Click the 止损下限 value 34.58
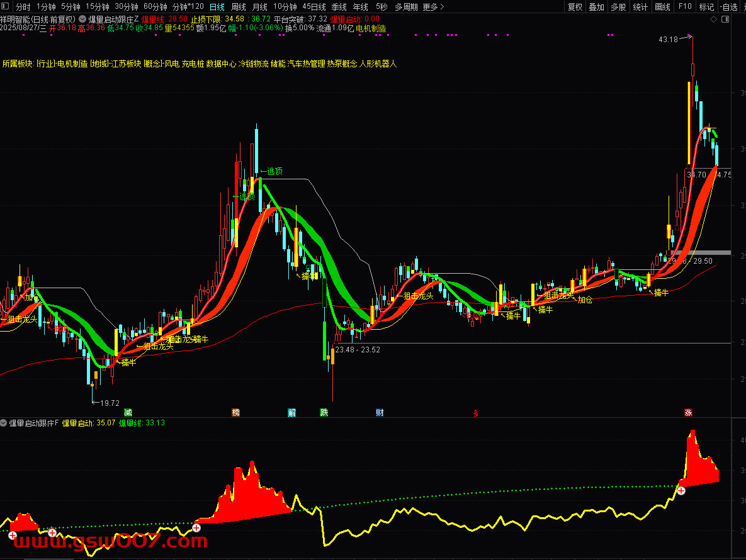The width and height of the screenshot is (746, 560). tap(235, 19)
